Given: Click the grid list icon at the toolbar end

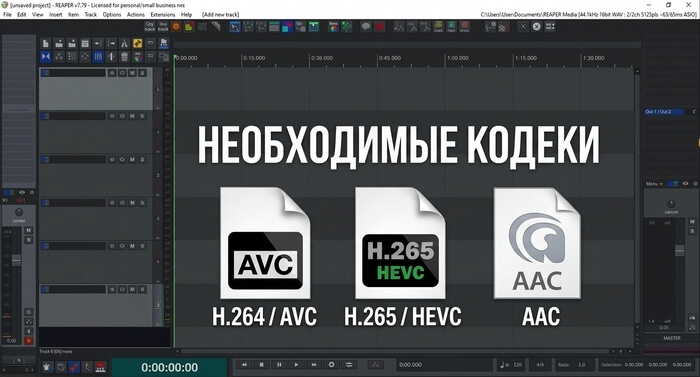Looking at the screenshot, I should [x=550, y=27].
